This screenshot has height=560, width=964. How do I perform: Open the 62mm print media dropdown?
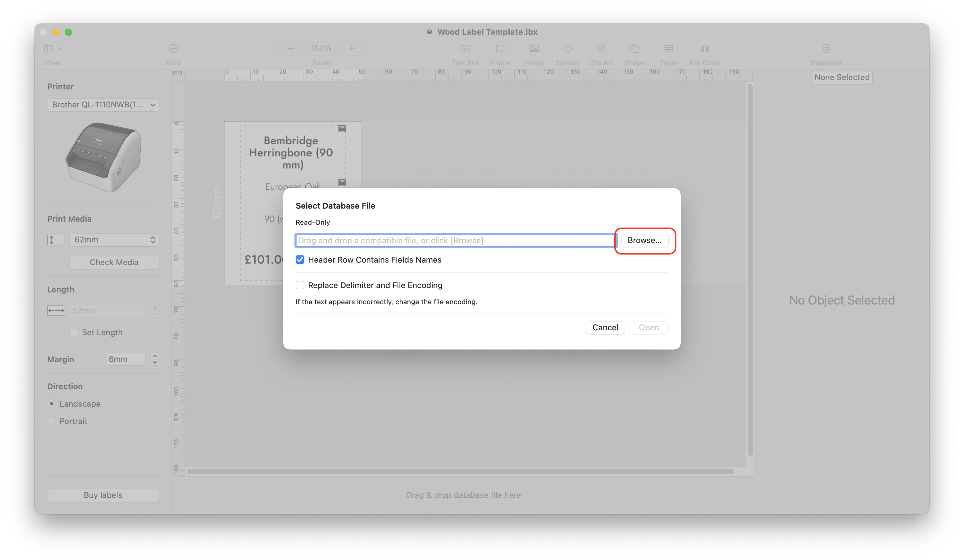(114, 240)
